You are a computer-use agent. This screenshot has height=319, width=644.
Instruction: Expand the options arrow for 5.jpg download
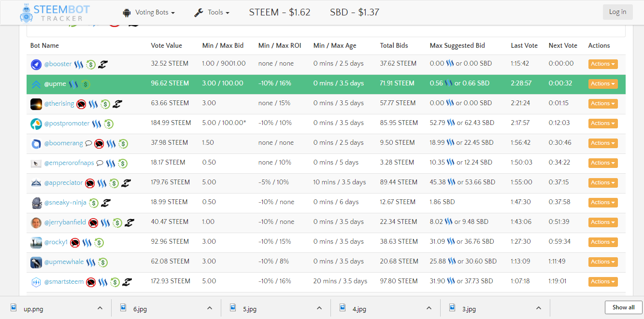[319, 308]
